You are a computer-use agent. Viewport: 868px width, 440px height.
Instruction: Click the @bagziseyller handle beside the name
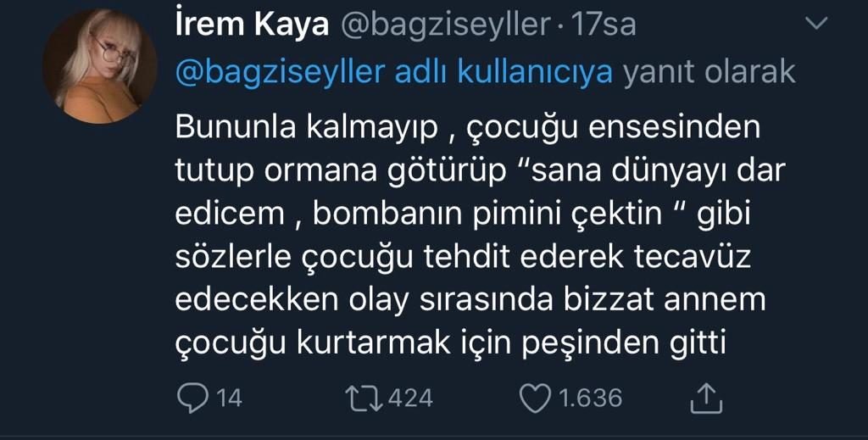point(446,26)
